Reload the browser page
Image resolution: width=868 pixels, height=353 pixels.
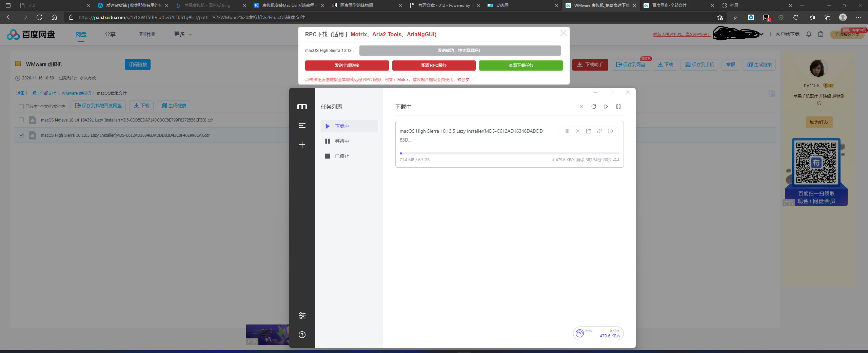click(39, 17)
